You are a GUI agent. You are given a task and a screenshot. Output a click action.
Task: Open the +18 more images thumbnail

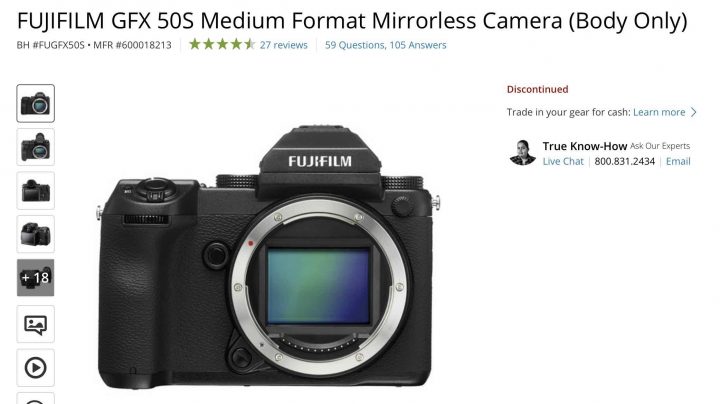pos(35,278)
